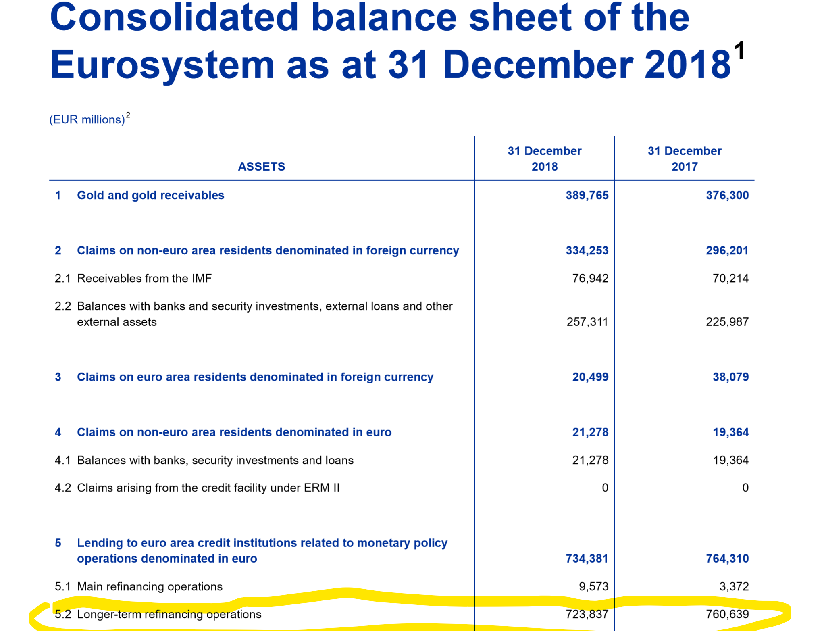Select Claims on non-euro area residents foreign currency heading
824x644 pixels.
point(268,251)
